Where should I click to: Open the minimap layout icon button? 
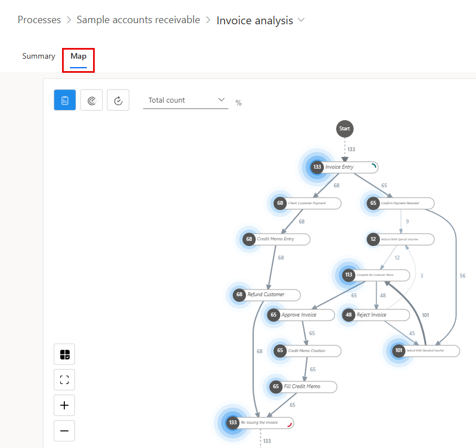(x=64, y=354)
